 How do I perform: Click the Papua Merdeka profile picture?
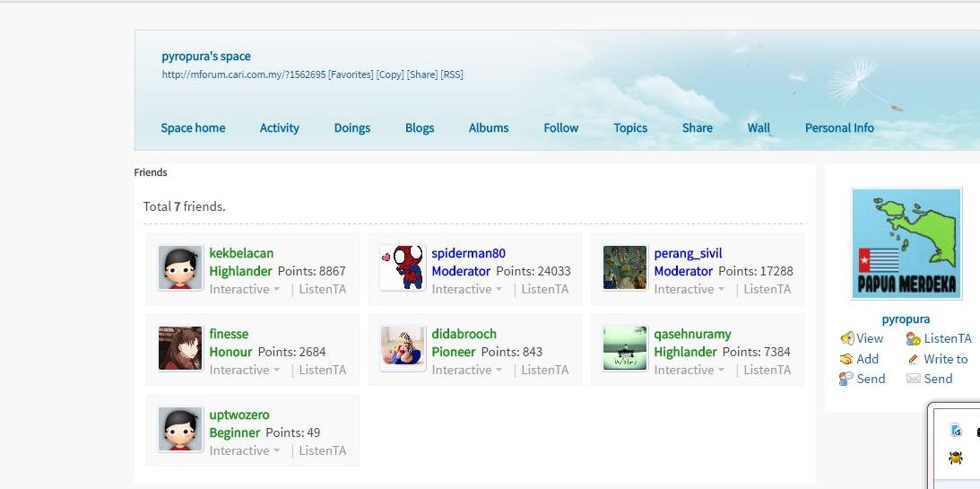(906, 244)
